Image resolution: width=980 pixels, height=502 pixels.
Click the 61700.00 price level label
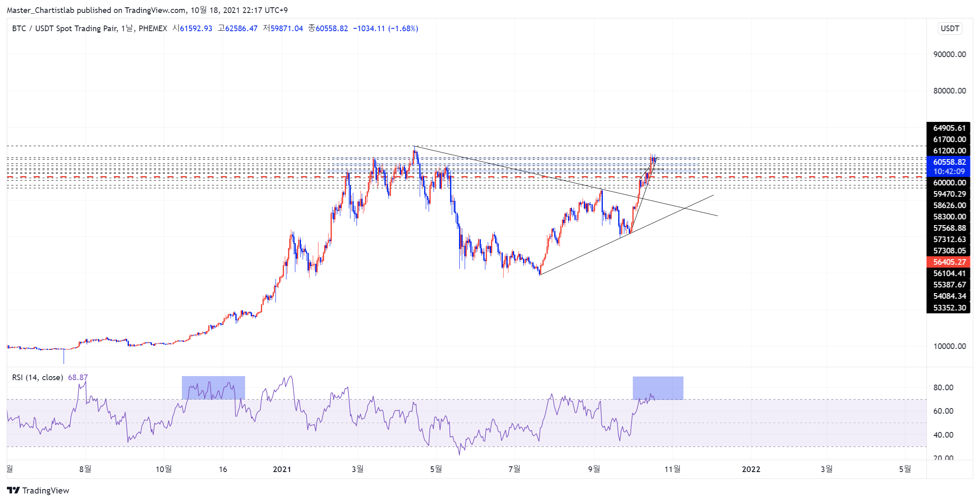point(949,139)
